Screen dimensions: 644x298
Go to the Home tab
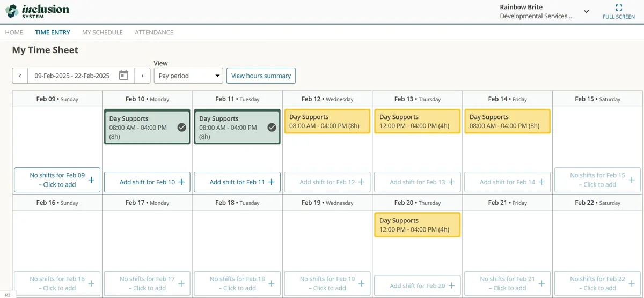tap(14, 32)
